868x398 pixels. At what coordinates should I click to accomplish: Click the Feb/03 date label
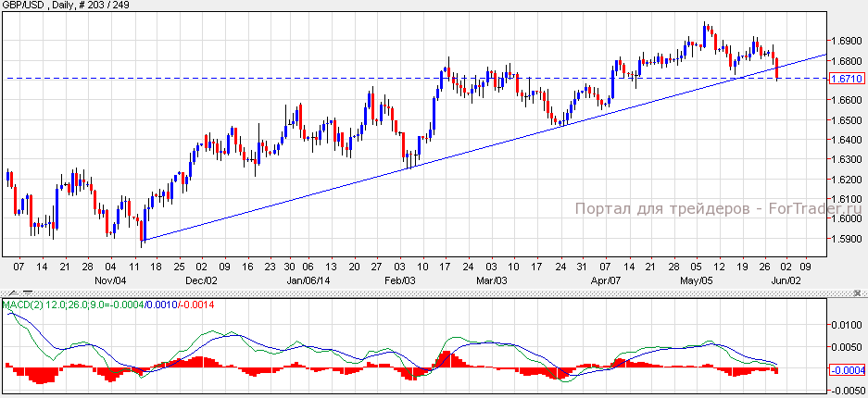coord(401,279)
